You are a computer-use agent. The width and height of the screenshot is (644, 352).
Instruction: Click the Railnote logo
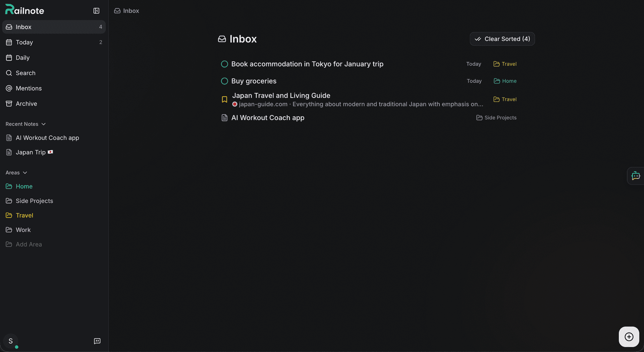pyautogui.click(x=25, y=10)
